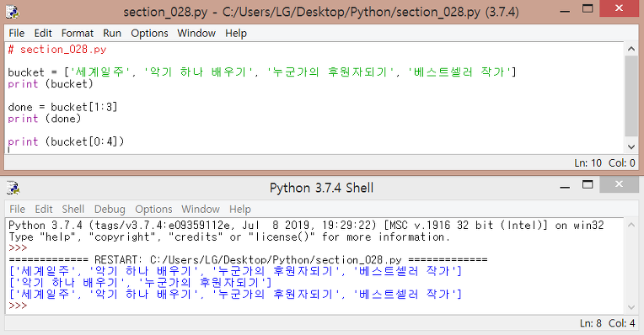
Task: Close the section_028.py editor window
Action: (x=619, y=8)
